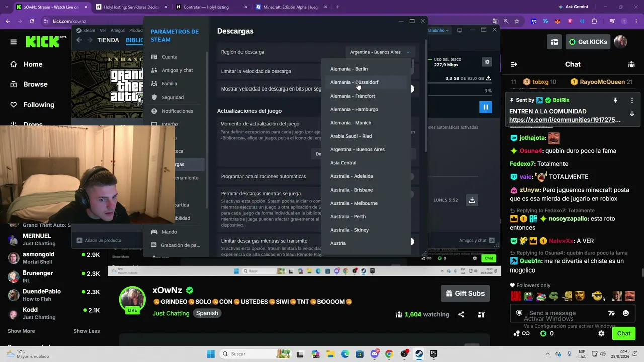
Task: Open the profile avatar in Kick header
Action: (620, 42)
